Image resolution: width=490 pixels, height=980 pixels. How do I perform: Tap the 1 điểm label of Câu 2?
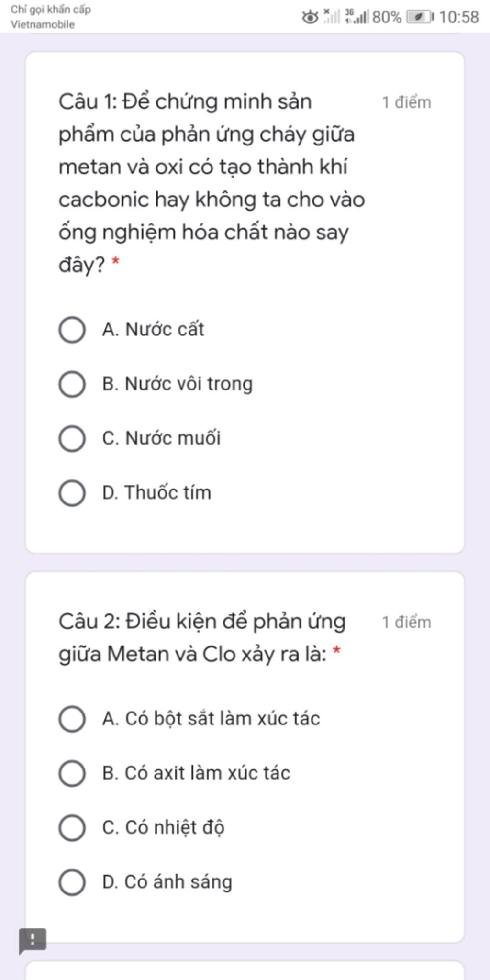coord(406,622)
